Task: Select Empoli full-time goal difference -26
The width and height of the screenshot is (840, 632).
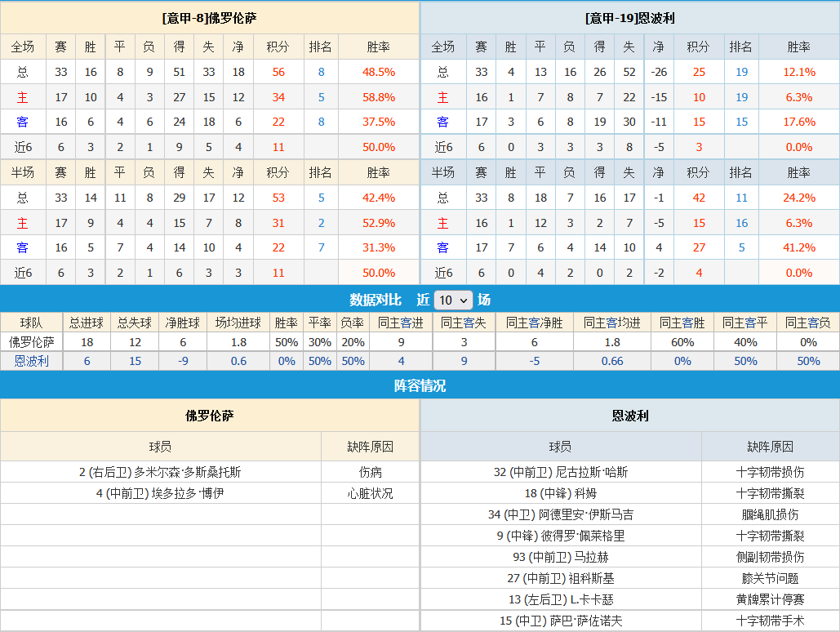Action: pyautogui.click(x=659, y=73)
